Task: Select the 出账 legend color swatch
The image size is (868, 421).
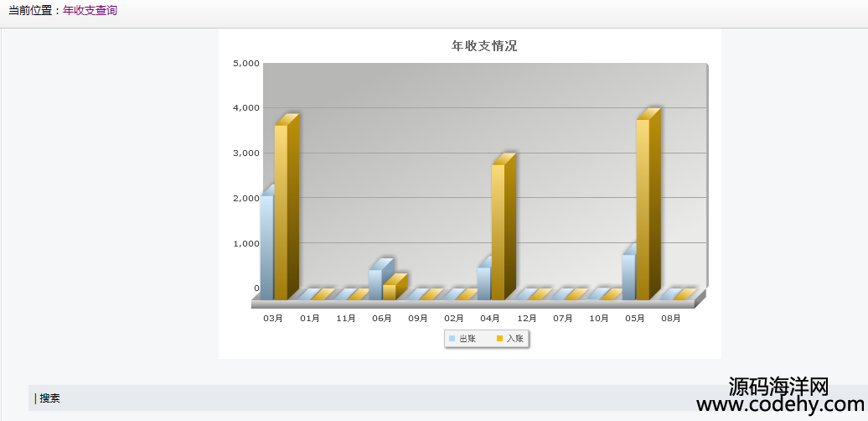Action: click(x=452, y=339)
